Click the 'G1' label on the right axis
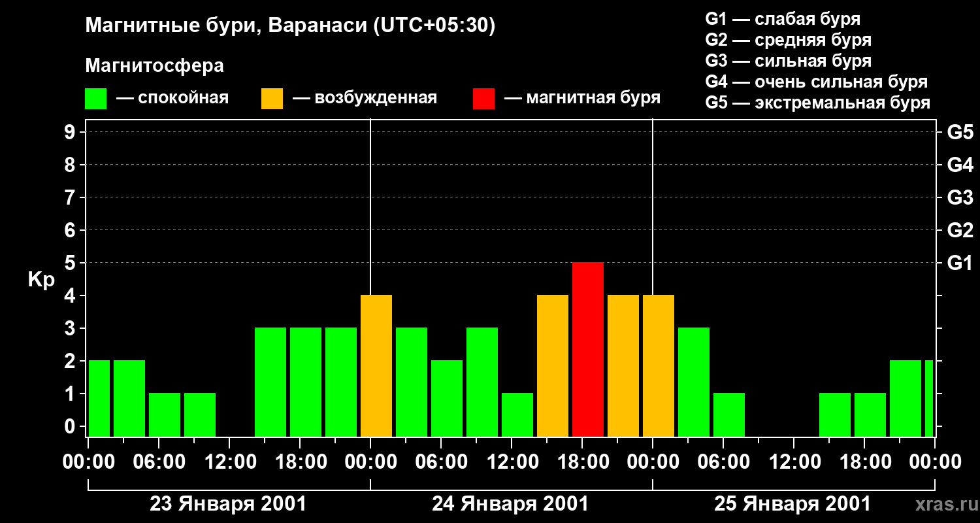Image resolution: width=980 pixels, height=523 pixels. pyautogui.click(x=960, y=263)
